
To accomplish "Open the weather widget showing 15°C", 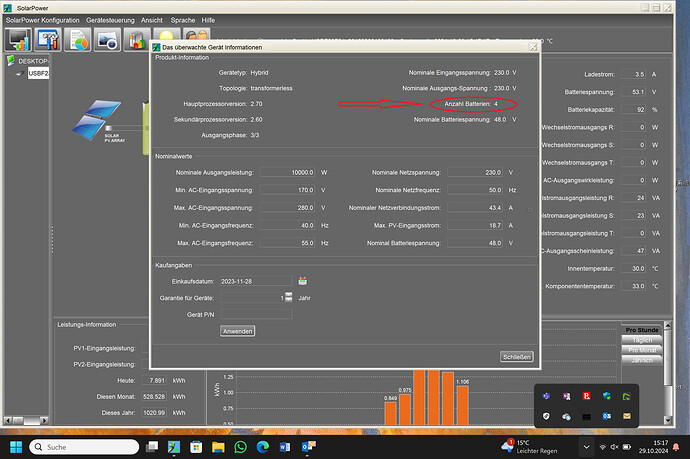I will (529, 447).
